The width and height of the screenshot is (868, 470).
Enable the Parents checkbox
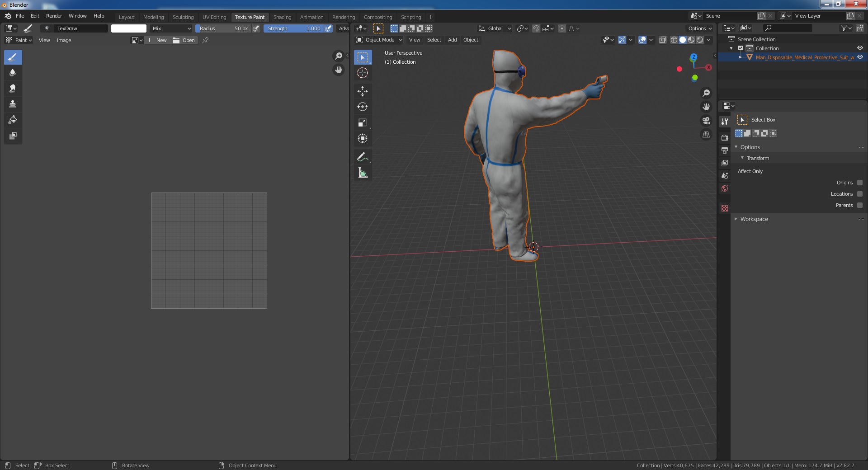pos(860,205)
